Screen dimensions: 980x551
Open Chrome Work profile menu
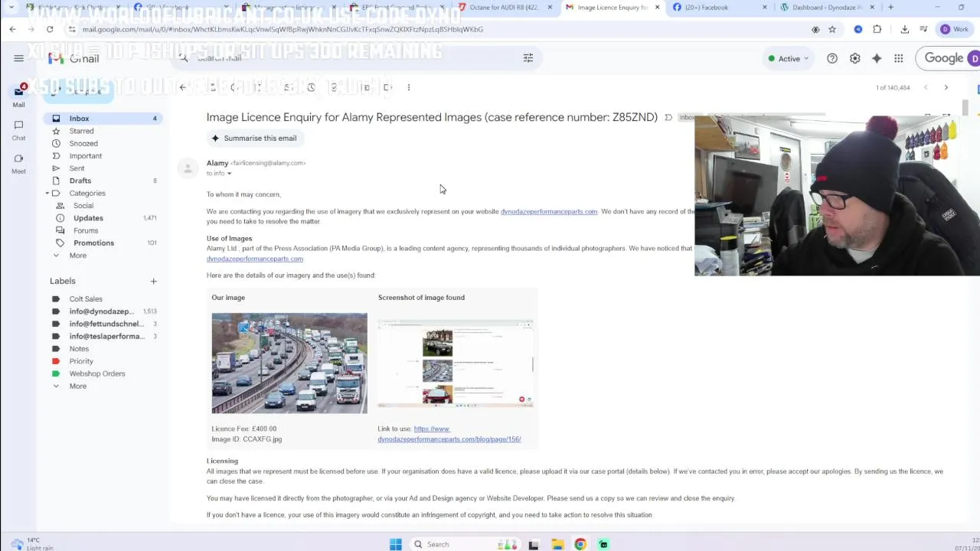click(x=955, y=29)
